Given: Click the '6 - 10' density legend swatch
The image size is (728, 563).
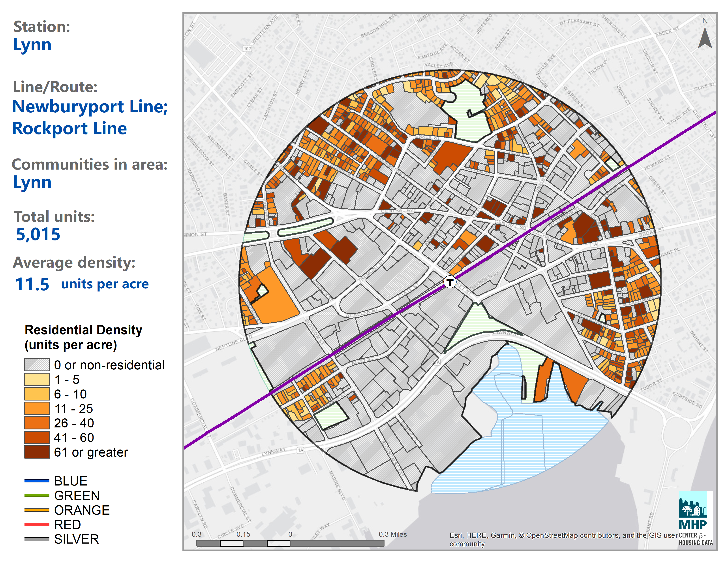Looking at the screenshot, I should [37, 394].
